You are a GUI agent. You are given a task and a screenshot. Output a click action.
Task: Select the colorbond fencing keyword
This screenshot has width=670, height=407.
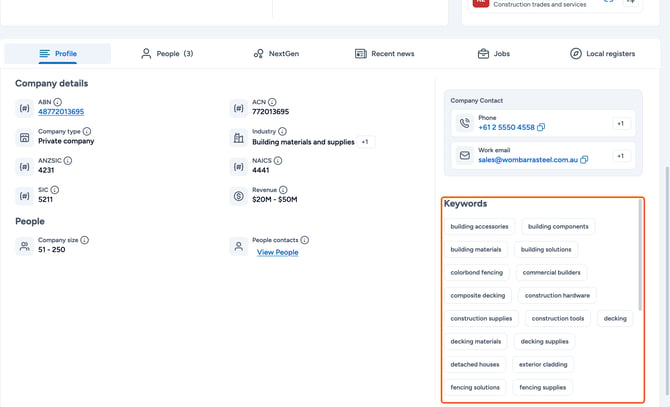(x=477, y=272)
